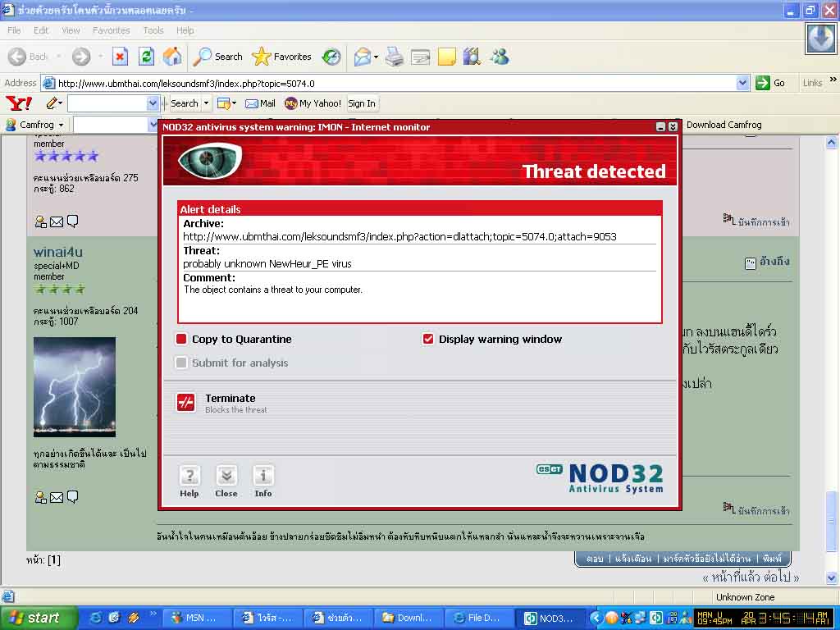Switch to the MSN taskbar window
Screen dimensions: 840x630
coord(199,619)
